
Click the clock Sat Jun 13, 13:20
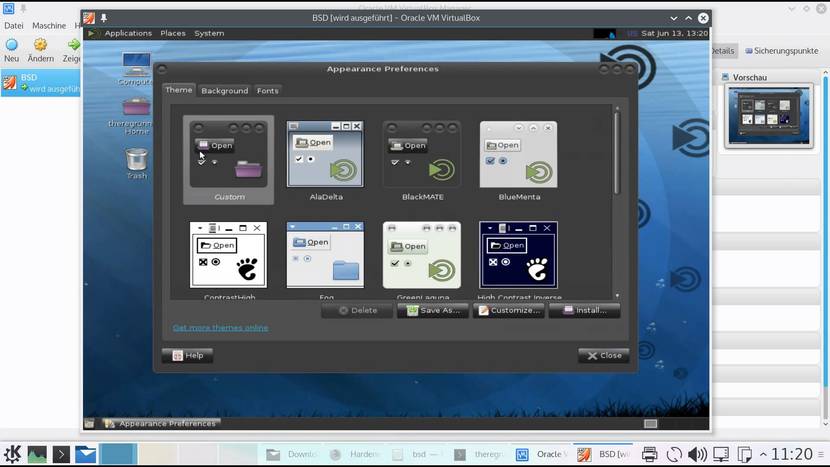tap(674, 33)
